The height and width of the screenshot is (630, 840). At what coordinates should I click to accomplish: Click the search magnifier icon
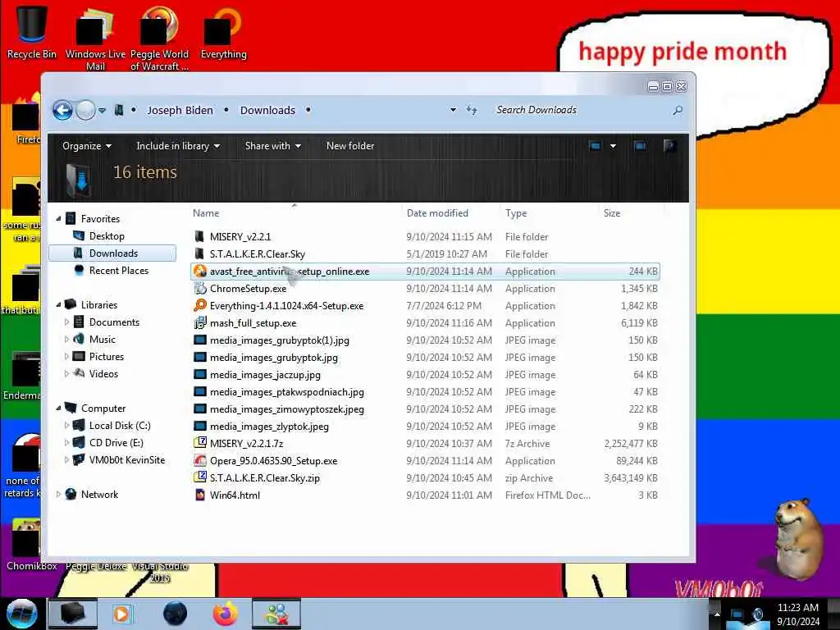tap(678, 111)
